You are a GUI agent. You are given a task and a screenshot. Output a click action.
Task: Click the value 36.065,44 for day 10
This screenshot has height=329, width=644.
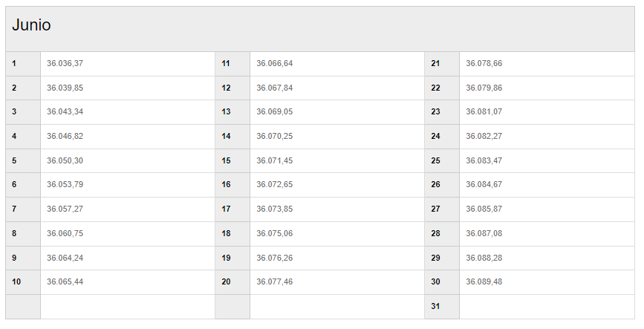tap(65, 281)
